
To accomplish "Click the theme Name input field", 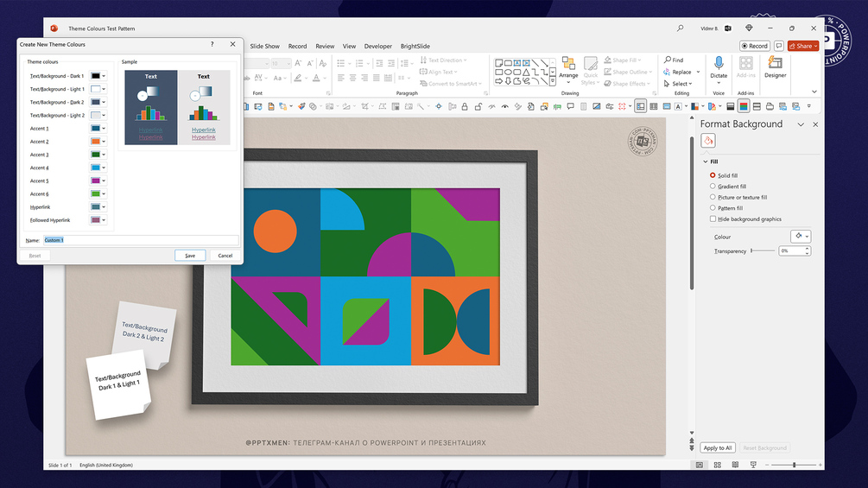I will [x=141, y=240].
